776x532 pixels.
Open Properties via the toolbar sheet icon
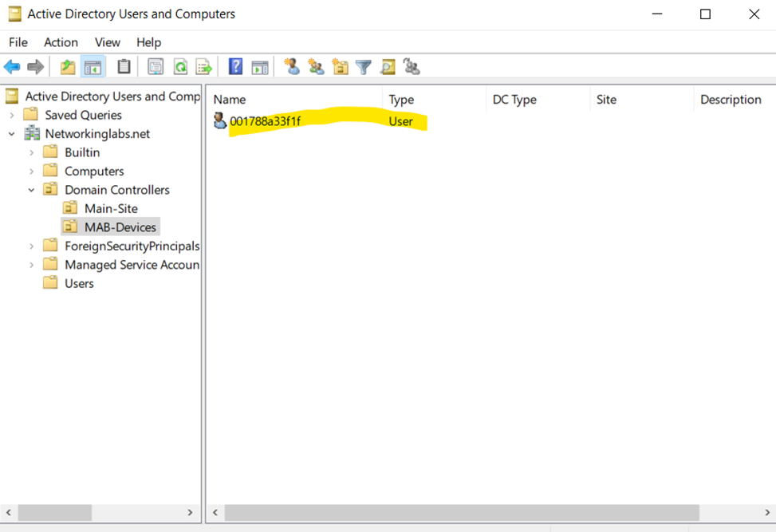pos(156,67)
